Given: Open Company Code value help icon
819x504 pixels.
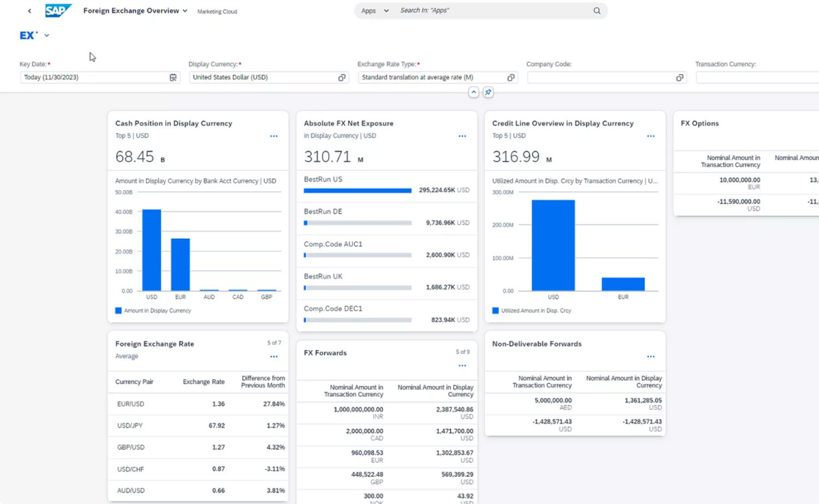Looking at the screenshot, I should (x=680, y=78).
